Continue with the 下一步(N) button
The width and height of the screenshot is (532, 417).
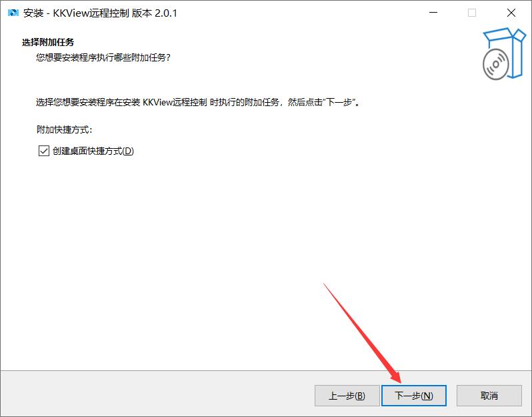413,396
